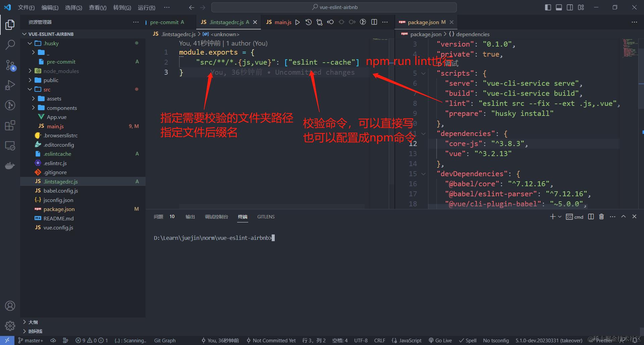Open the Explorer view in activity bar

coord(10,25)
